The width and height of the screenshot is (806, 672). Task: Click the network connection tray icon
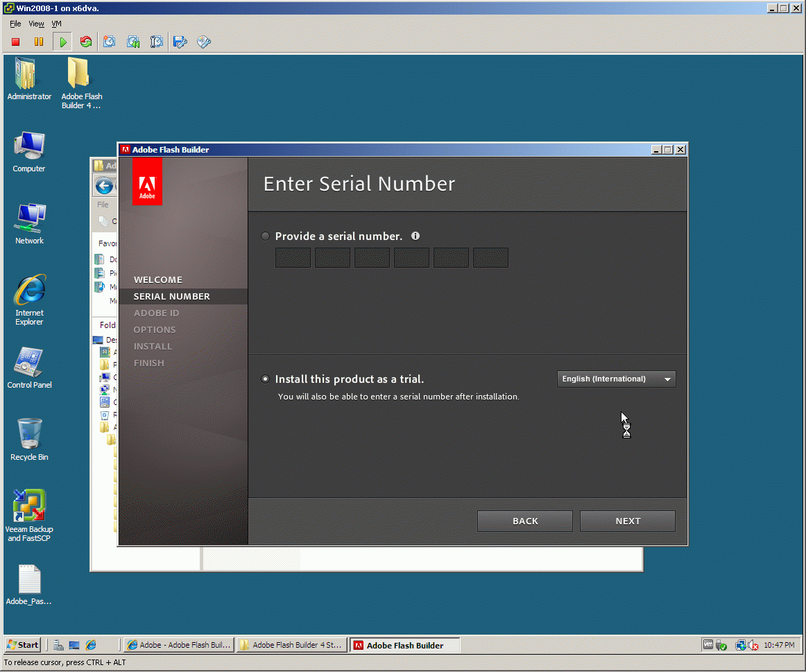[741, 645]
